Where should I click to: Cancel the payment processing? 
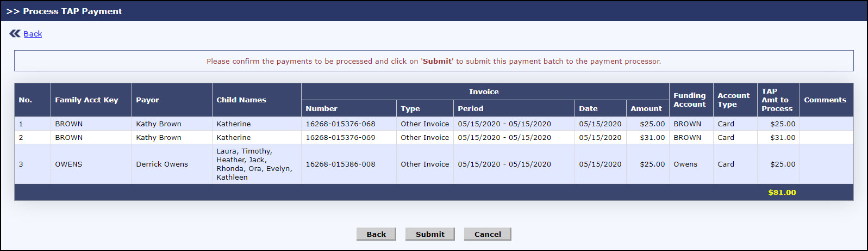point(487,234)
